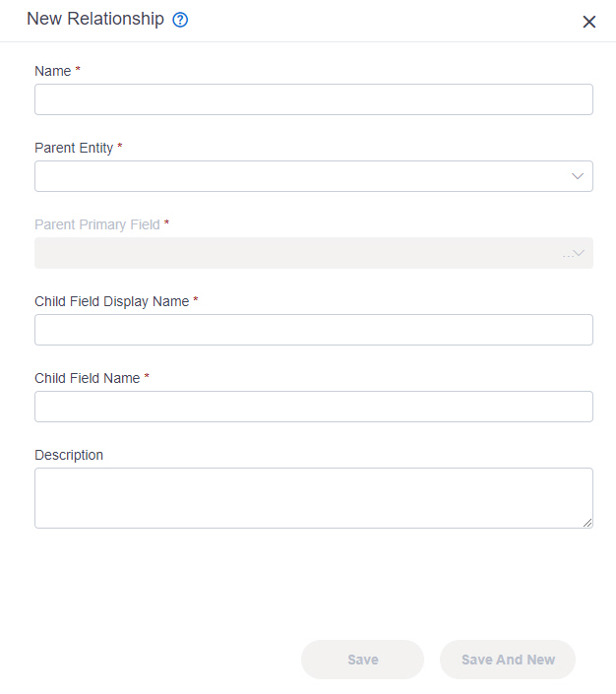
Task: Click the Name field label
Action: [53, 71]
